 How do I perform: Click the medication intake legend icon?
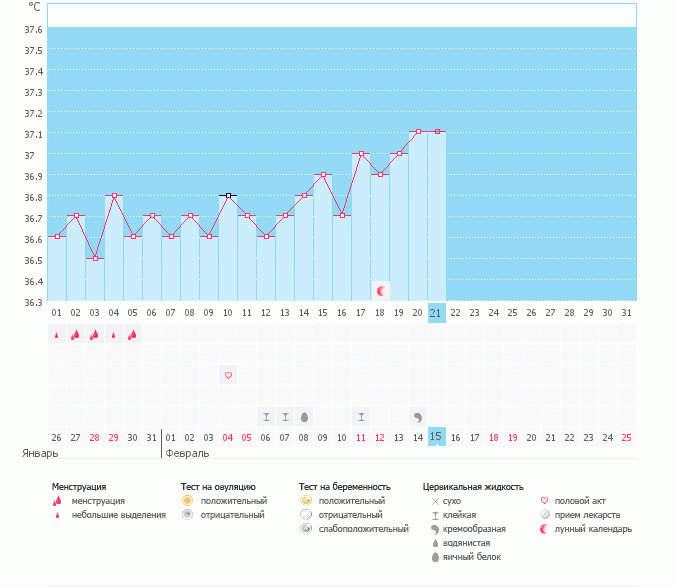click(544, 514)
